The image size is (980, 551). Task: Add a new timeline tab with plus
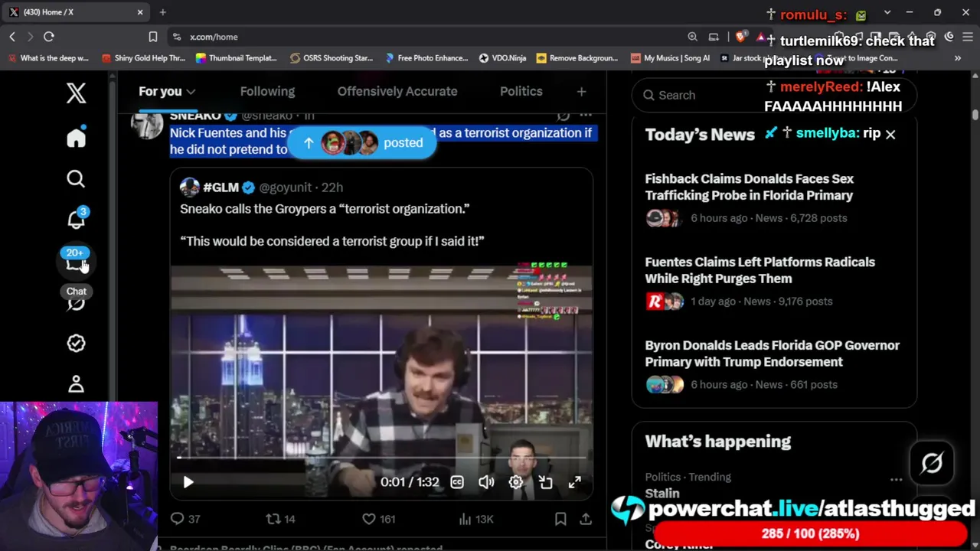581,91
